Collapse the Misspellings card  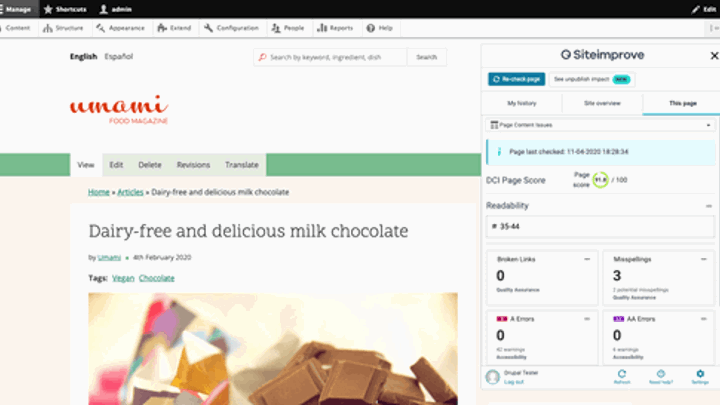[703, 259]
